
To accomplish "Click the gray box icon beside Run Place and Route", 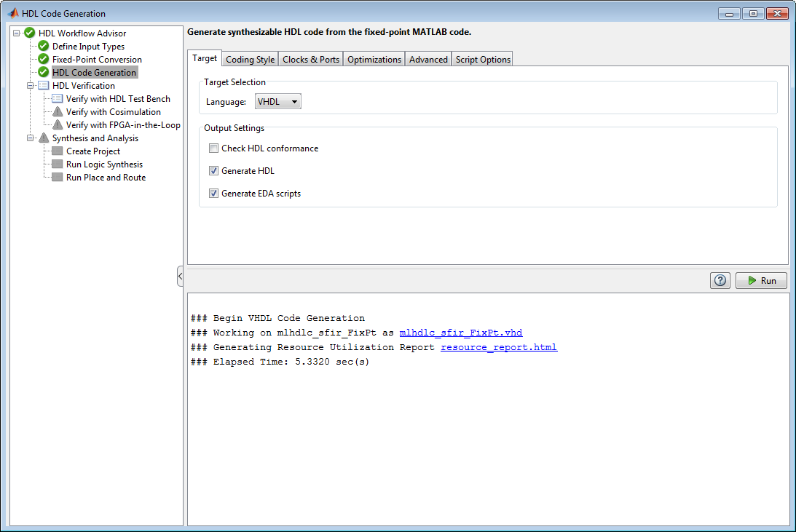I will click(58, 178).
